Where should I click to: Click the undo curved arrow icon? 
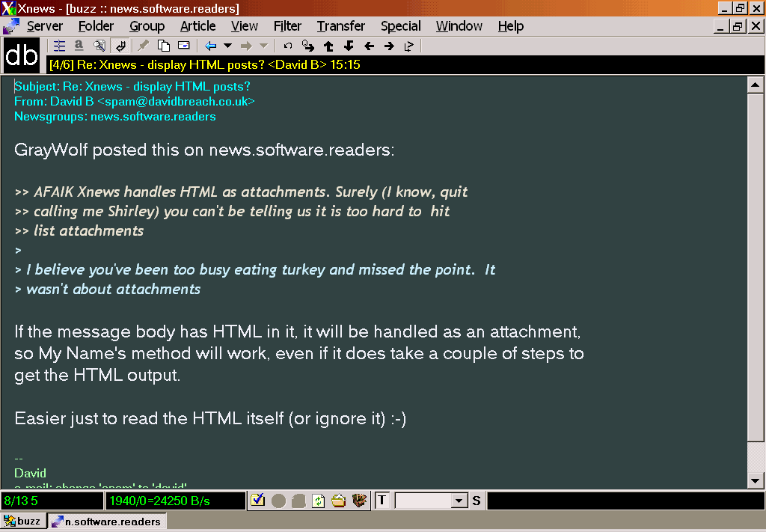pyautogui.click(x=288, y=46)
